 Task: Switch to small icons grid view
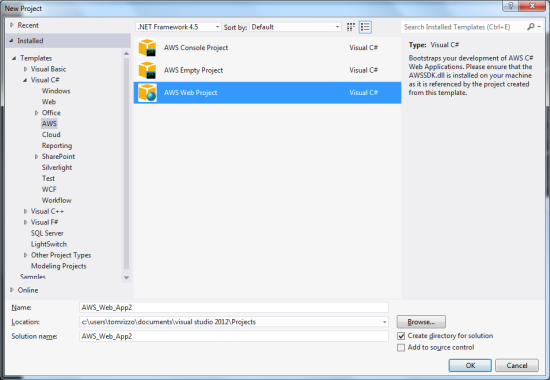[x=351, y=27]
